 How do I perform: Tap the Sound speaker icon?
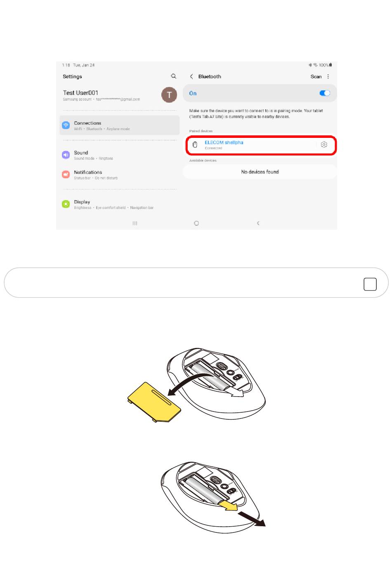(66, 155)
